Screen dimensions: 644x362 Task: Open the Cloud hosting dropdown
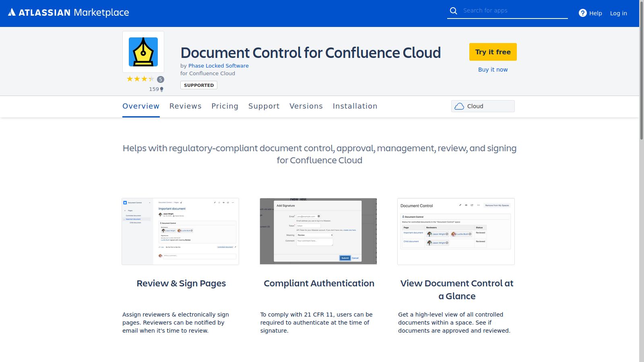point(483,106)
